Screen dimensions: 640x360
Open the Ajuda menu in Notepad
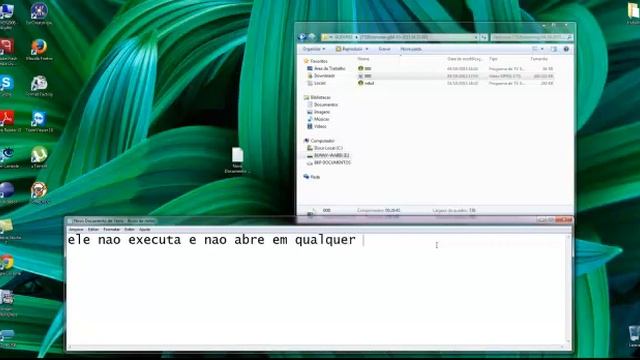click(144, 230)
